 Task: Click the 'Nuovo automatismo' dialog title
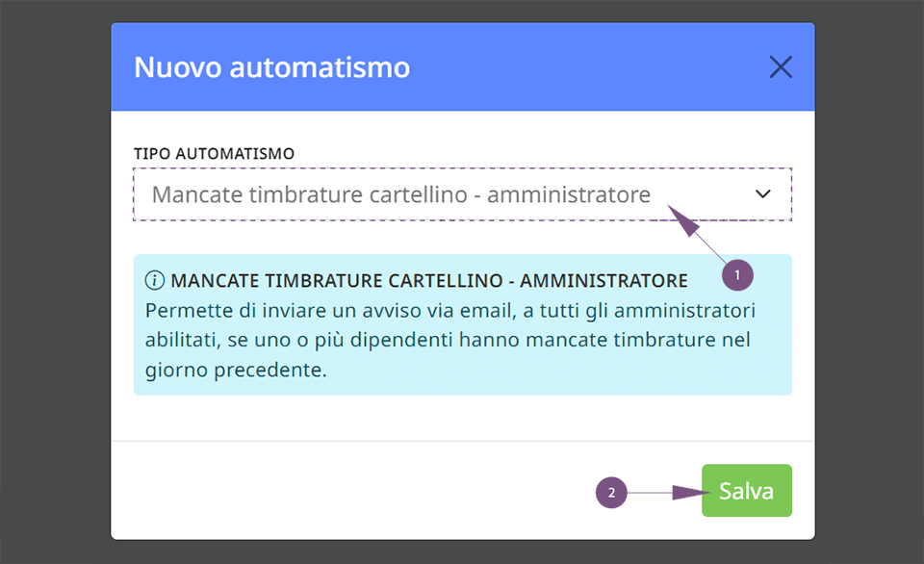tap(271, 67)
